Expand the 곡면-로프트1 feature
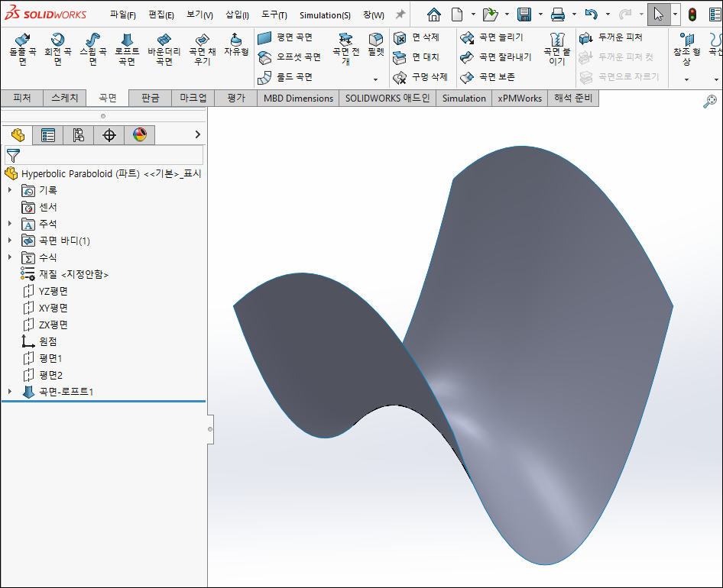Image resolution: width=723 pixels, height=588 pixels. [10, 391]
